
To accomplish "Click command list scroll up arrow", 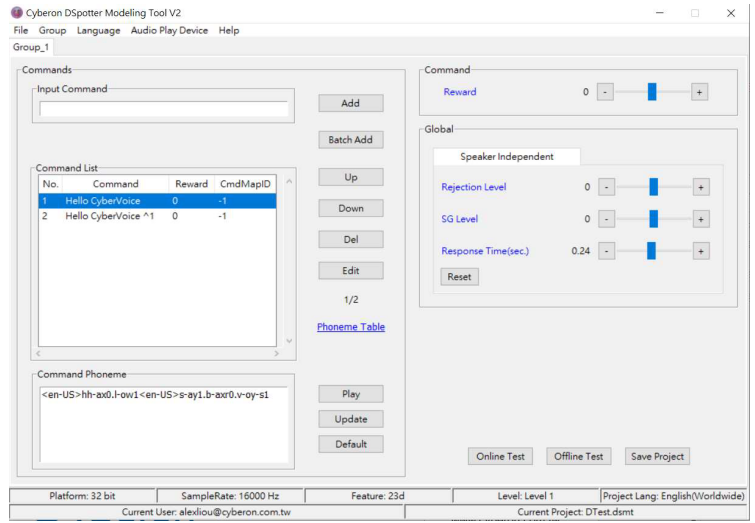I will [289, 182].
